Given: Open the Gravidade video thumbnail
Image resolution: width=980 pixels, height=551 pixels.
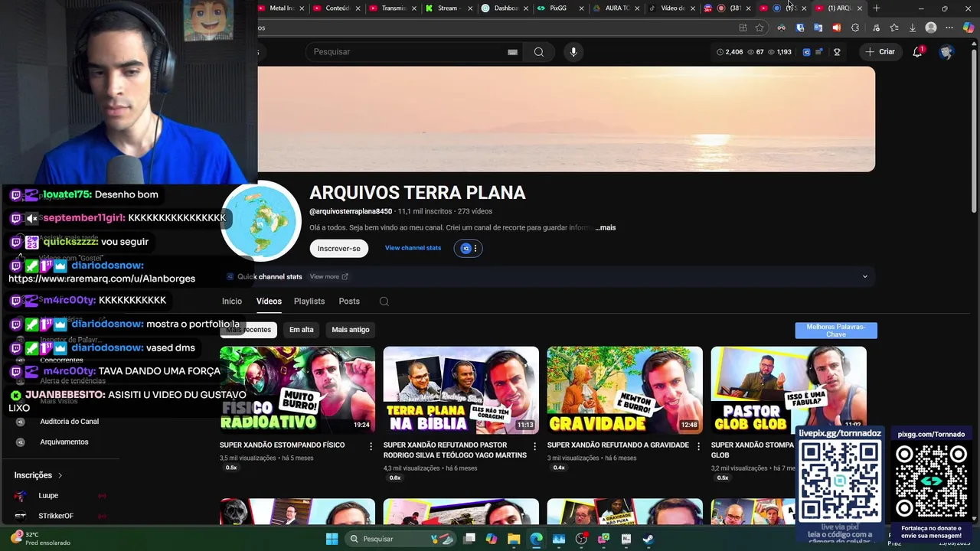Looking at the screenshot, I should point(625,390).
